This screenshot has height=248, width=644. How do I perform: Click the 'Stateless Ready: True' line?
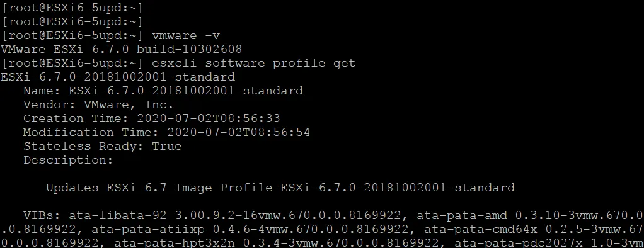(x=102, y=146)
